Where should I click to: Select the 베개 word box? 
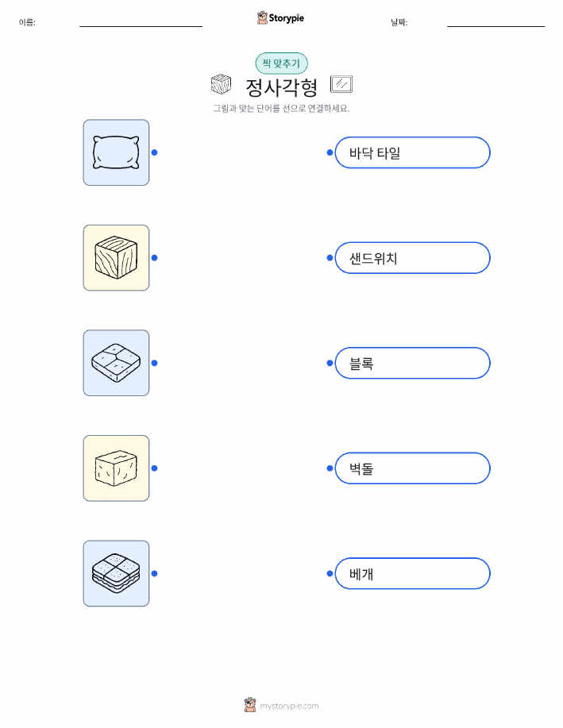[x=412, y=573]
